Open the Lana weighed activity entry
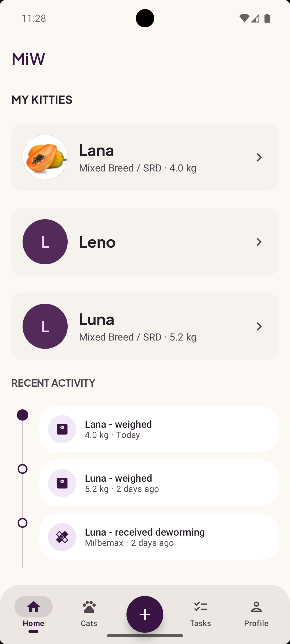The height and width of the screenshot is (644, 290). 166,429
